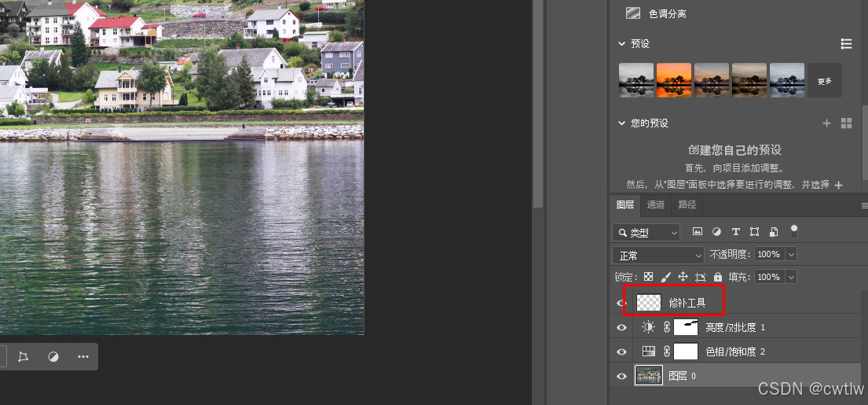Click the 色调分离 (Posterize) adjustment icon
The width and height of the screenshot is (868, 405).
(632, 13)
